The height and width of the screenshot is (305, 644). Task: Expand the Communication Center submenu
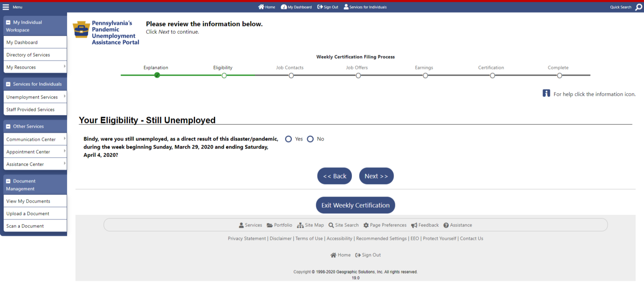click(65, 139)
